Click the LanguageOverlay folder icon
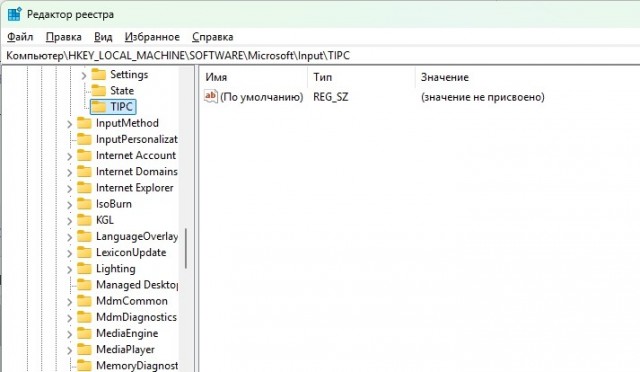 (x=84, y=236)
